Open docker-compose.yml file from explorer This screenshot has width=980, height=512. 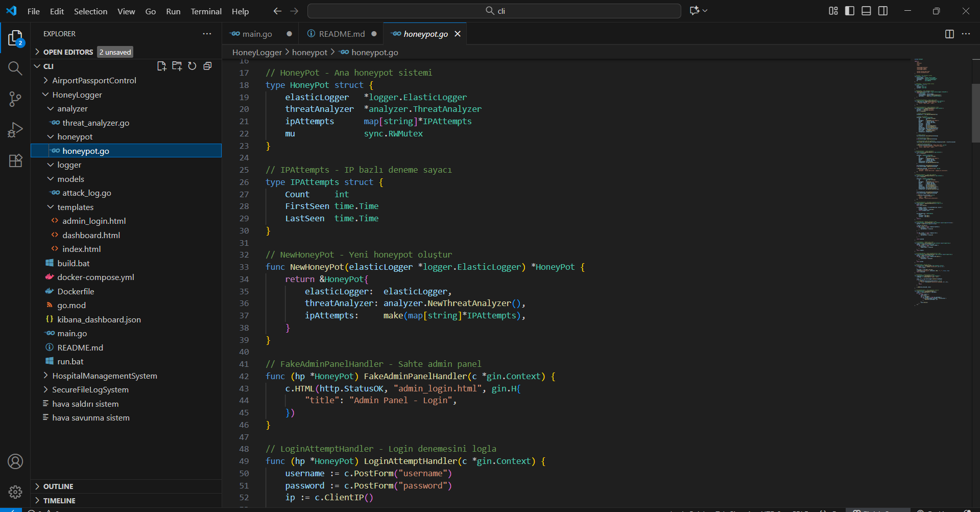click(95, 277)
